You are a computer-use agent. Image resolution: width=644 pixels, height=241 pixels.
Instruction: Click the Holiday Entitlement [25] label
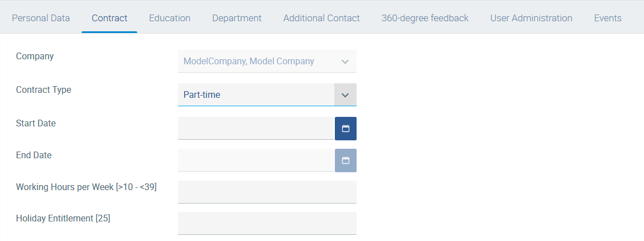coord(63,219)
